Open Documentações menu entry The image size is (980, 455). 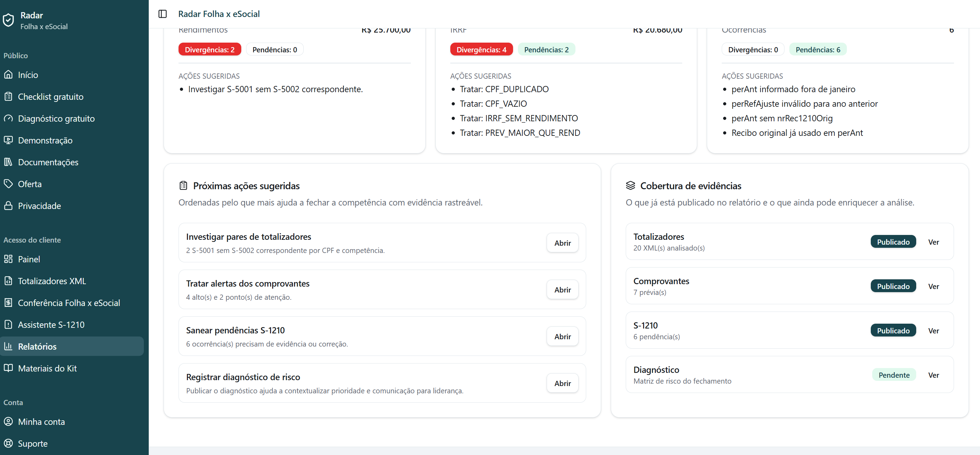click(x=72, y=162)
